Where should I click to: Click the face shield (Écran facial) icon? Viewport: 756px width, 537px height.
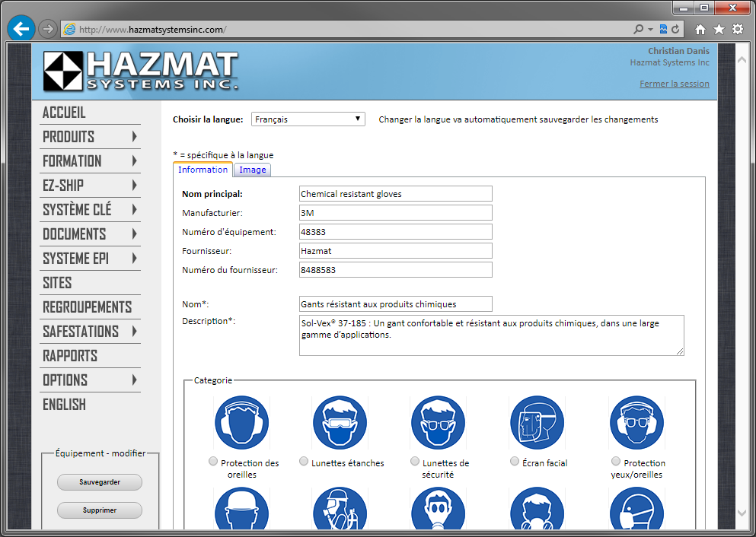(x=537, y=423)
